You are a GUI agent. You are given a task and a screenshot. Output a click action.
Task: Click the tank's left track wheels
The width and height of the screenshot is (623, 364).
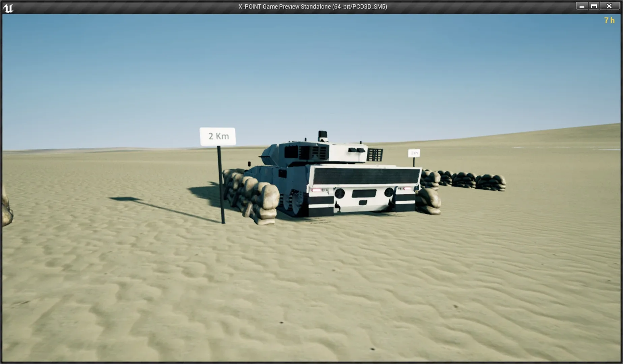click(x=293, y=202)
